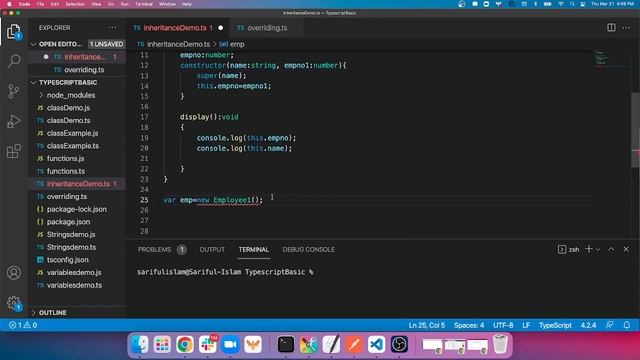The image size is (640, 360).
Task: Open Terminal app from the Dock
Action: (286, 344)
